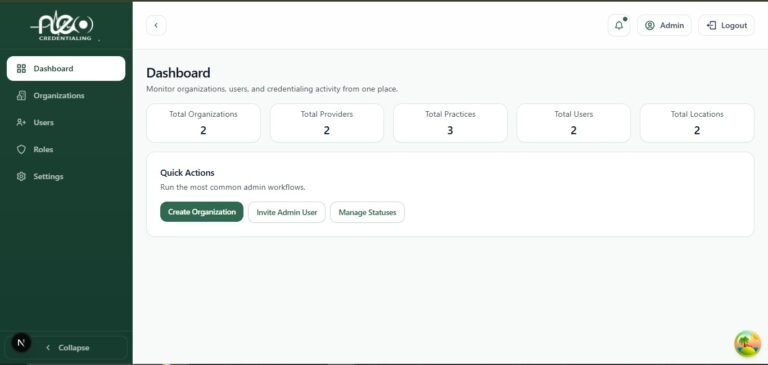Open the Roles section in sidebar
Image resolution: width=768 pixels, height=365 pixels.
coord(66,149)
